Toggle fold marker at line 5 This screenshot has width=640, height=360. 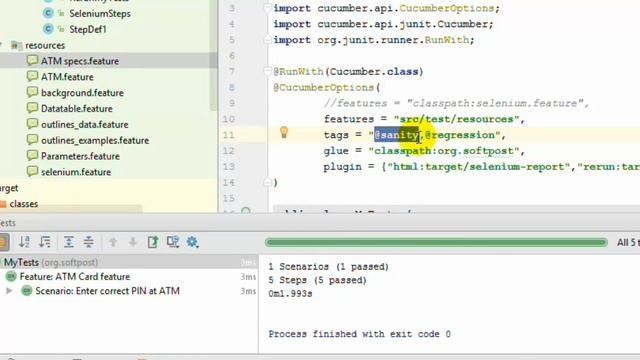coord(267,40)
